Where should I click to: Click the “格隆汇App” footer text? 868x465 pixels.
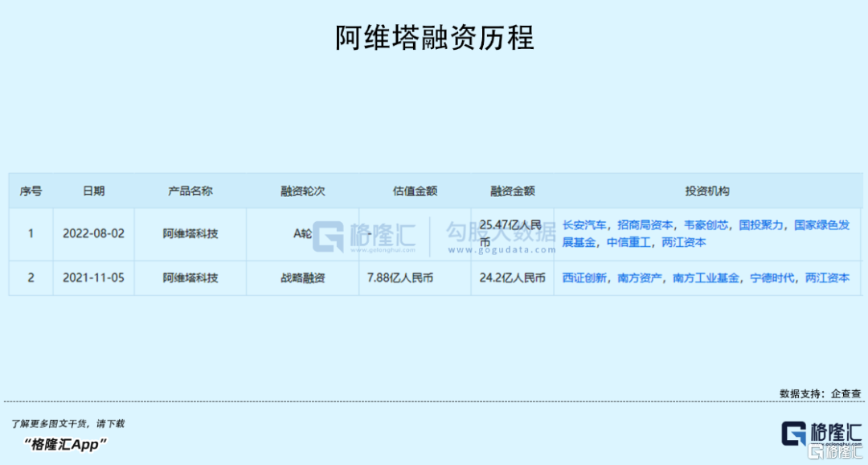tap(65, 444)
